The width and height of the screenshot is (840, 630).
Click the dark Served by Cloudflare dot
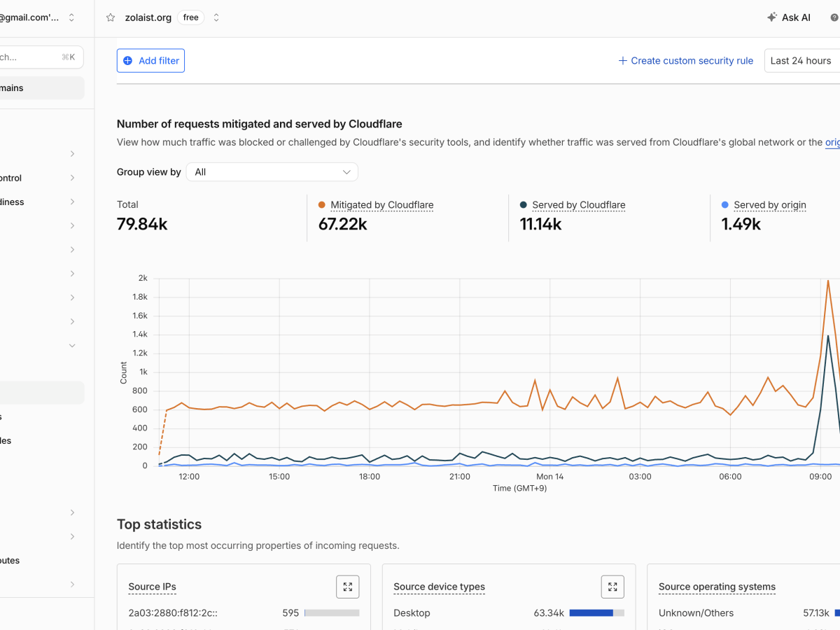tap(524, 205)
